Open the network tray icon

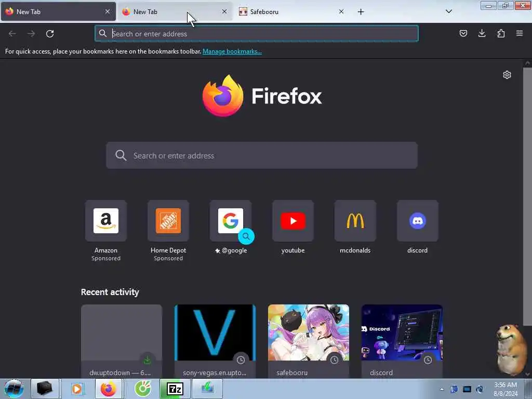(x=467, y=389)
